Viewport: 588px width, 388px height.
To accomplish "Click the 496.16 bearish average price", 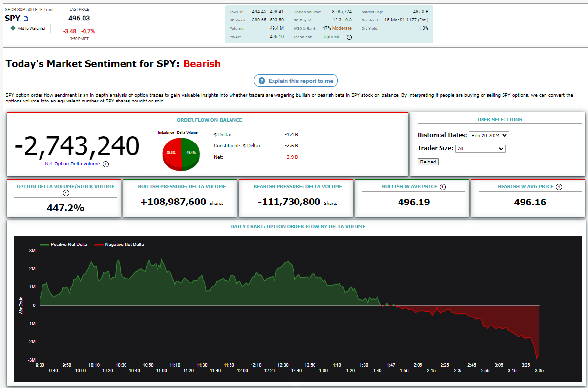I will [x=530, y=202].
